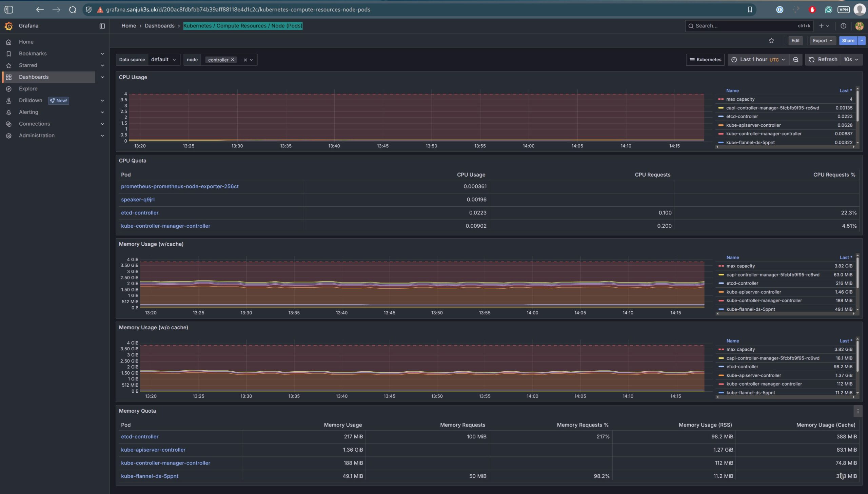Screen dimensions: 868x494
Task: Open the Data source default dropdown
Action: coord(164,60)
